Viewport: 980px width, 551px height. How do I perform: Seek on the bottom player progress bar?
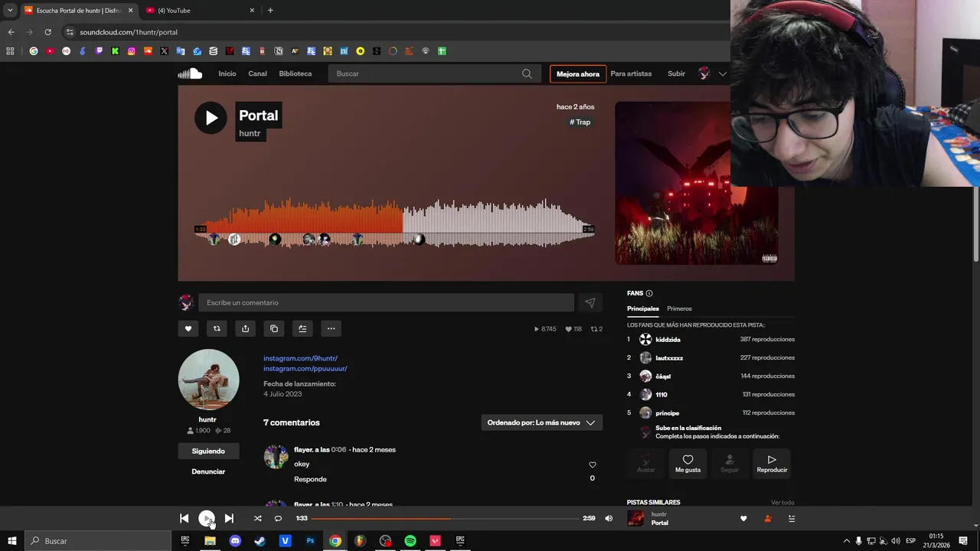[x=445, y=518]
